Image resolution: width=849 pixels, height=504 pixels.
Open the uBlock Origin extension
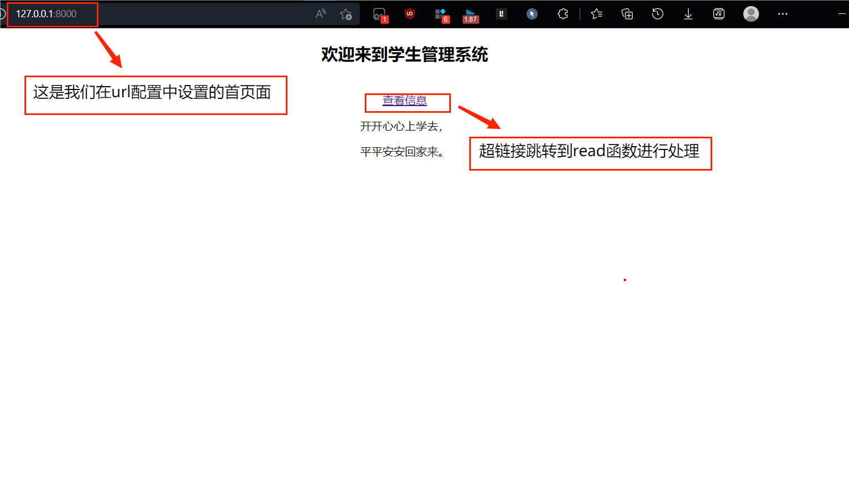coord(409,14)
